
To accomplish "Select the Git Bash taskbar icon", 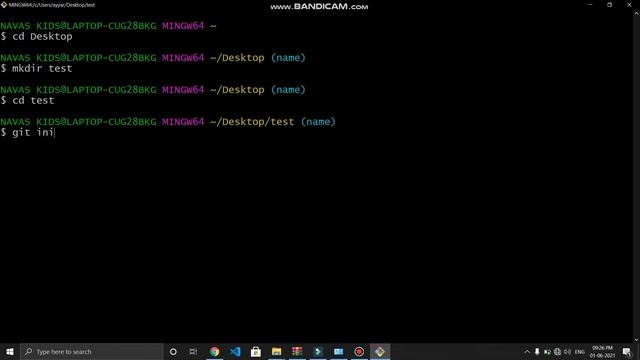I will click(380, 351).
